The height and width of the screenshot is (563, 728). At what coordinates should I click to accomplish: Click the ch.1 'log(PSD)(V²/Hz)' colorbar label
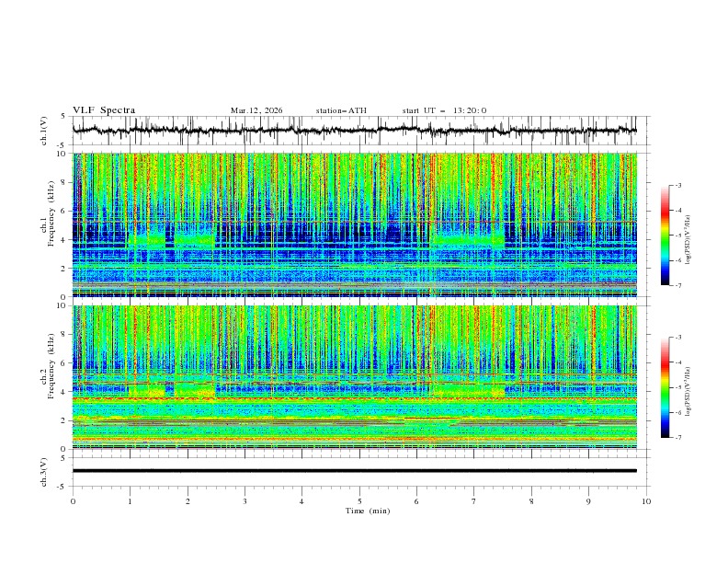pyautogui.click(x=688, y=240)
